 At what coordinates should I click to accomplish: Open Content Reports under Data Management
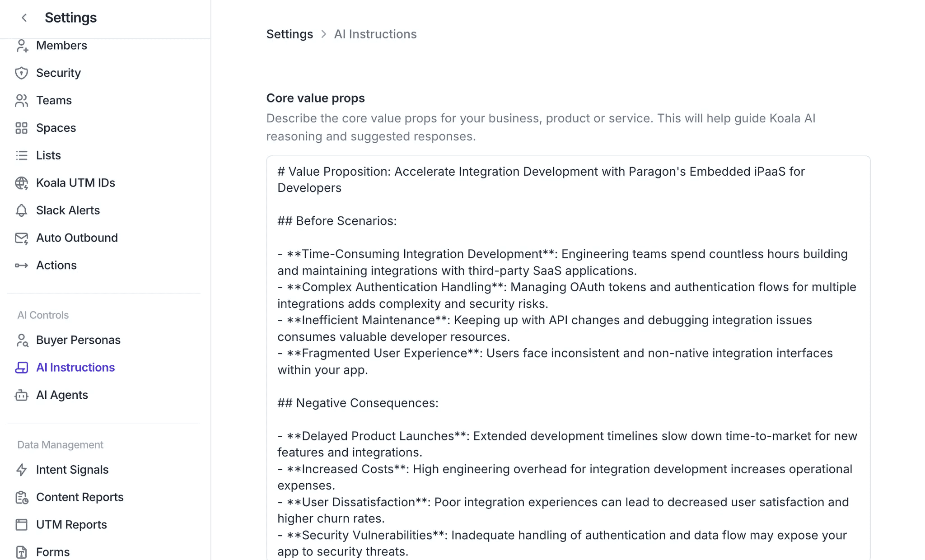tap(80, 497)
